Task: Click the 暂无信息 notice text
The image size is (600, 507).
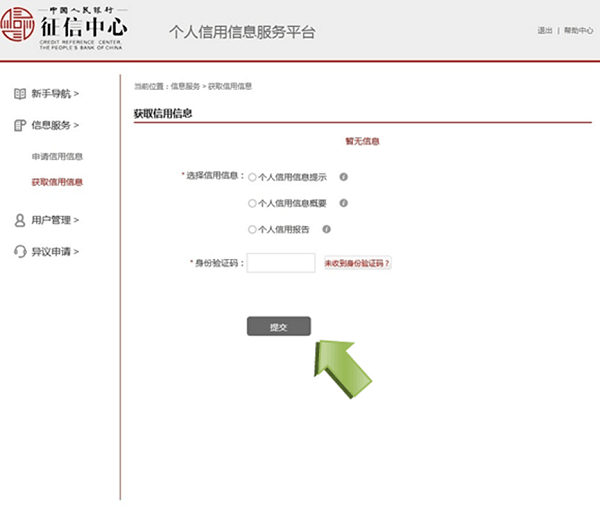Action: pyautogui.click(x=362, y=142)
